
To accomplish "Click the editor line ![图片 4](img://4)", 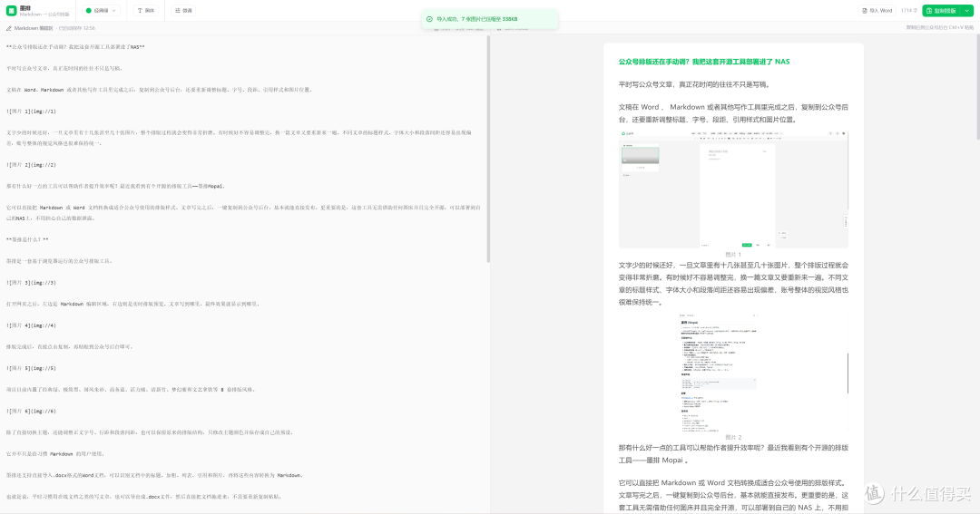I will pyautogui.click(x=31, y=325).
